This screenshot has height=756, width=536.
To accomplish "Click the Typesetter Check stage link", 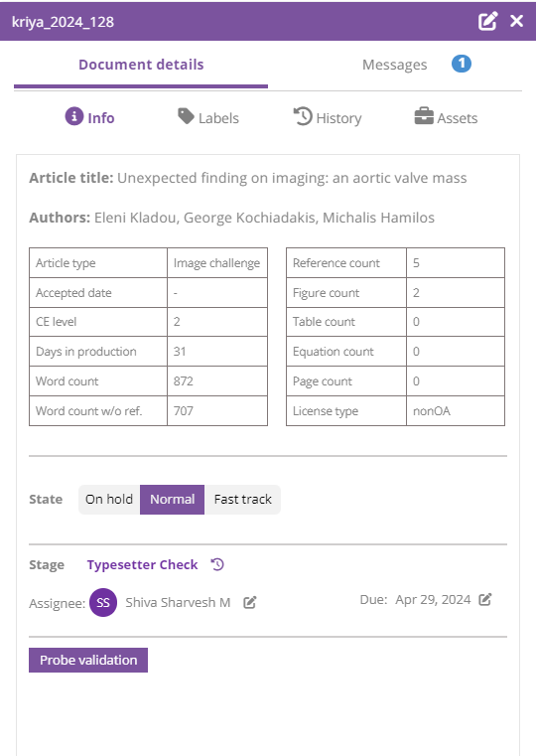I will [x=142, y=564].
